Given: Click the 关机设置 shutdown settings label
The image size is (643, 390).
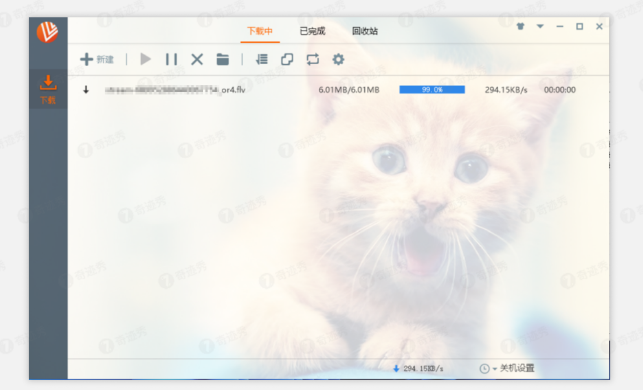Looking at the screenshot, I should coord(517,368).
